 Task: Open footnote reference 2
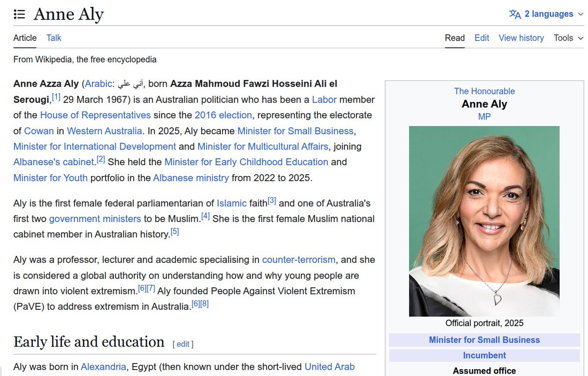101,159
